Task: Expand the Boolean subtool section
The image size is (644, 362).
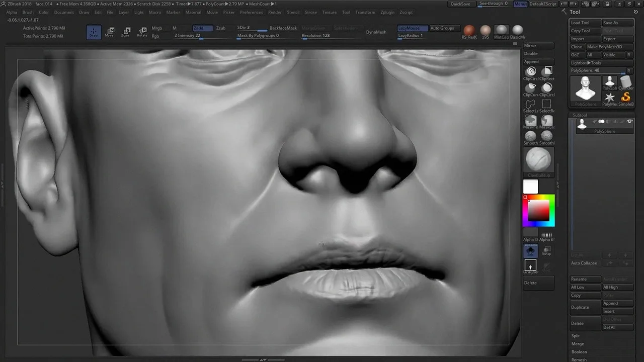Action: [x=579, y=352]
